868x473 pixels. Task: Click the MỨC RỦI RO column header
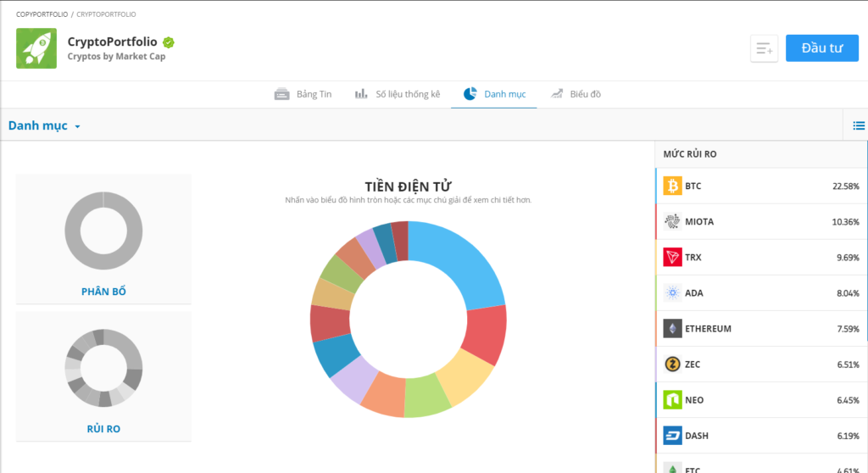tap(690, 154)
